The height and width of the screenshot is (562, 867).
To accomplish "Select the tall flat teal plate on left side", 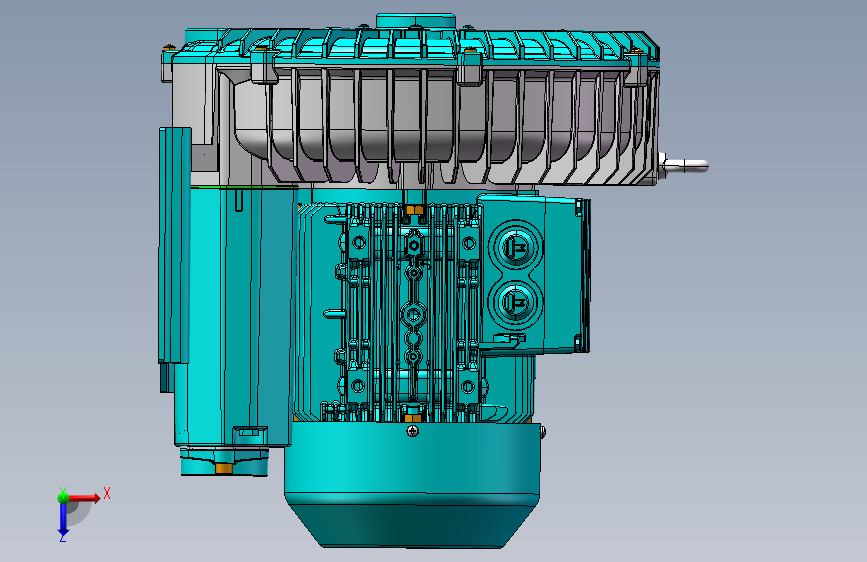I will (175, 245).
